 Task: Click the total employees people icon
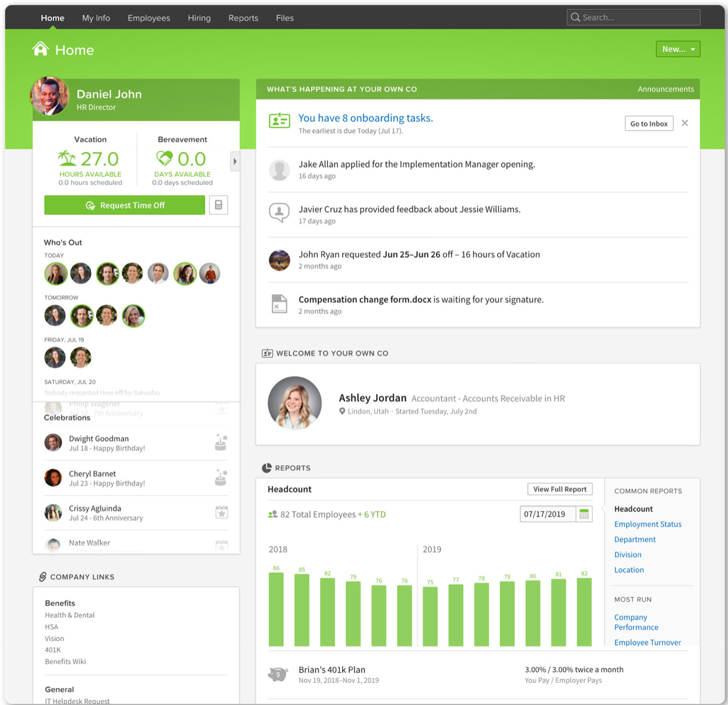click(x=273, y=515)
